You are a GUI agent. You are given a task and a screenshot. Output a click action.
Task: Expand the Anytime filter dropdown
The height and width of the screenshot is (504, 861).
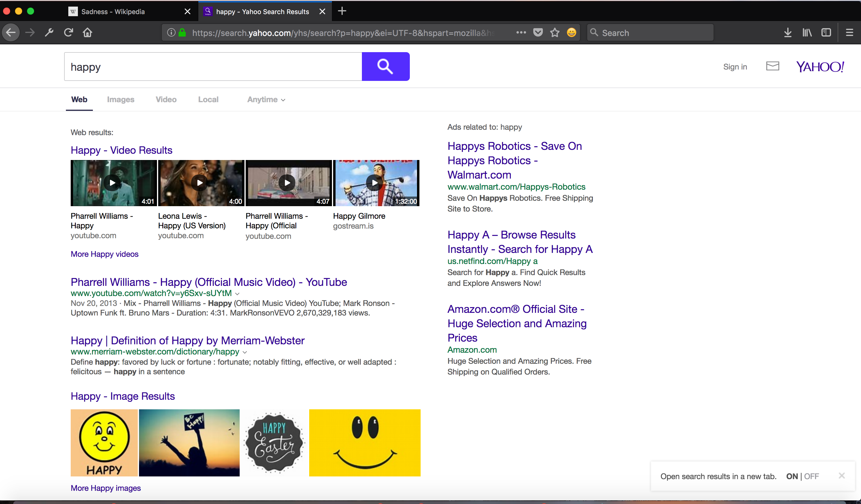pyautogui.click(x=266, y=99)
